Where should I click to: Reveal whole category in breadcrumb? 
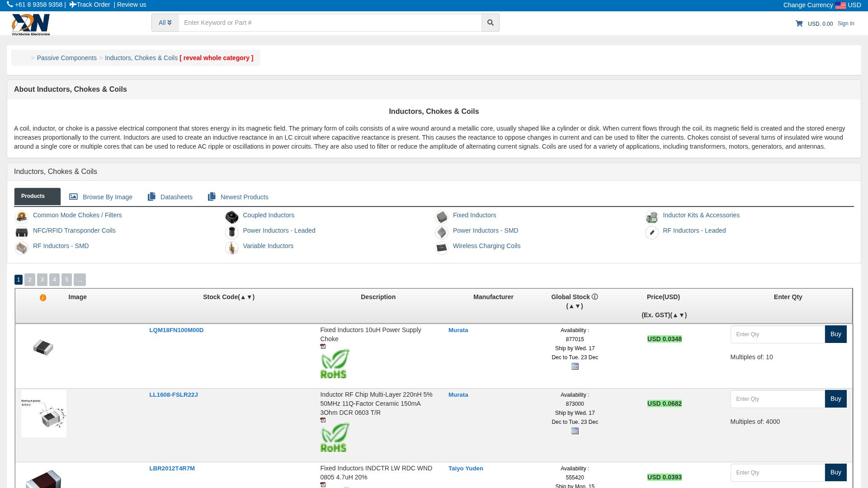[x=217, y=58]
